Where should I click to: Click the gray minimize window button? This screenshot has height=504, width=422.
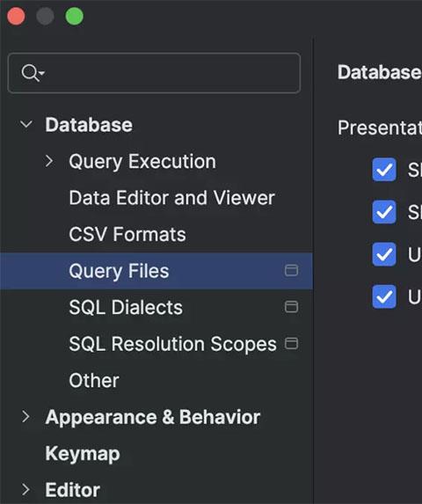click(x=45, y=16)
